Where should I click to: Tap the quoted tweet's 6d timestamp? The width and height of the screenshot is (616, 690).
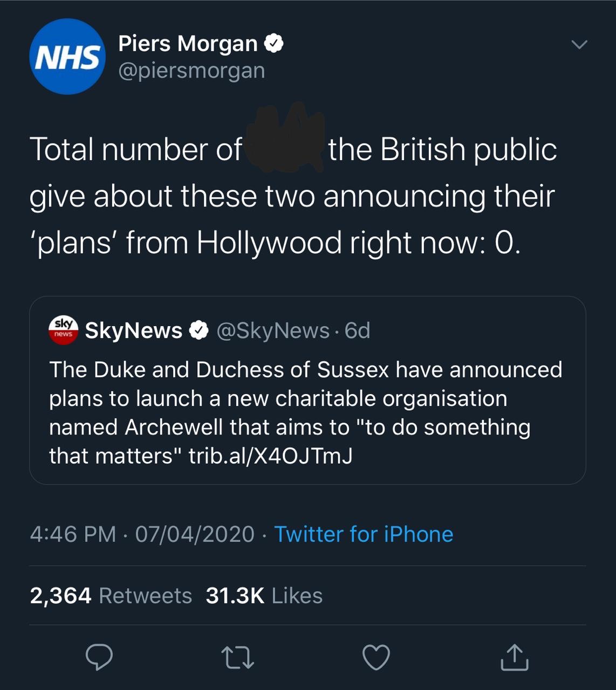[x=358, y=330]
